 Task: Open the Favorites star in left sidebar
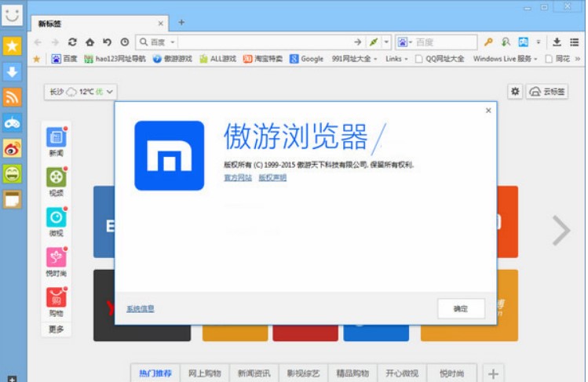(x=12, y=46)
